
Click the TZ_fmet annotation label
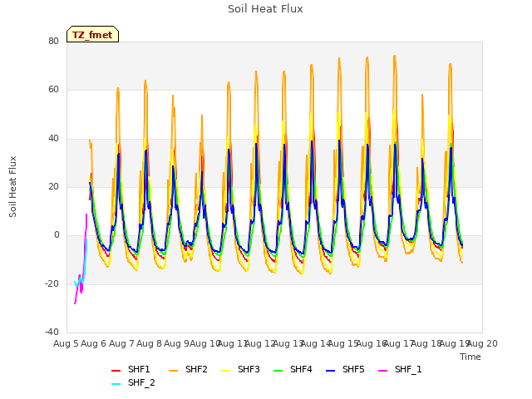tap(92, 35)
